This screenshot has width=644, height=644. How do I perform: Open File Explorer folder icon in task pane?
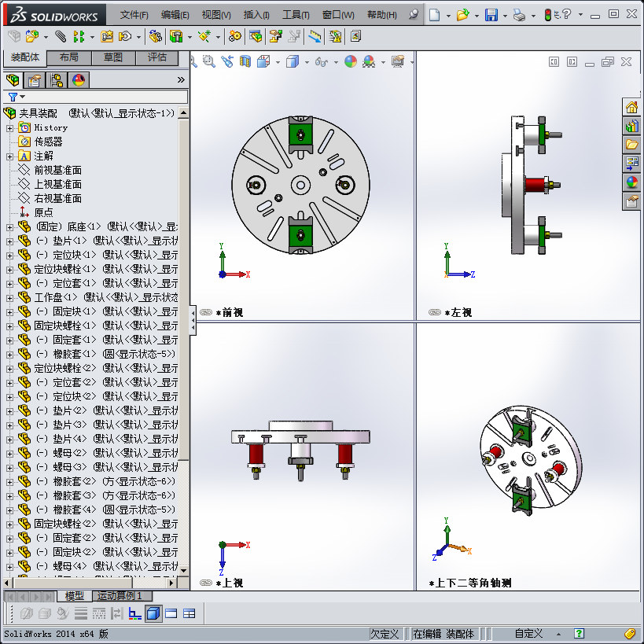631,145
